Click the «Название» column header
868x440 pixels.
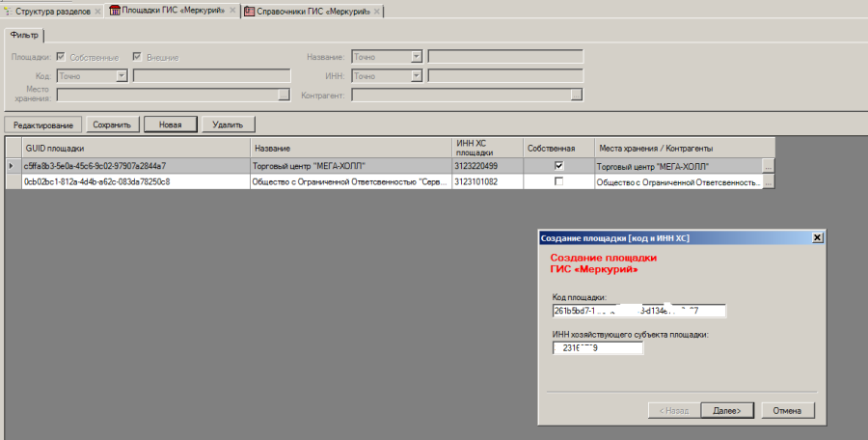[x=351, y=148]
